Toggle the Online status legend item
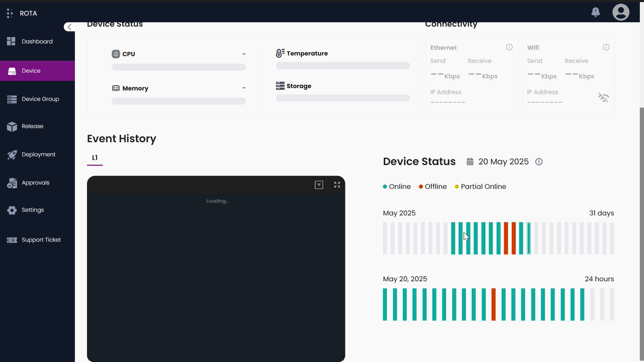Screen dimensions: 644x362 coord(396,186)
